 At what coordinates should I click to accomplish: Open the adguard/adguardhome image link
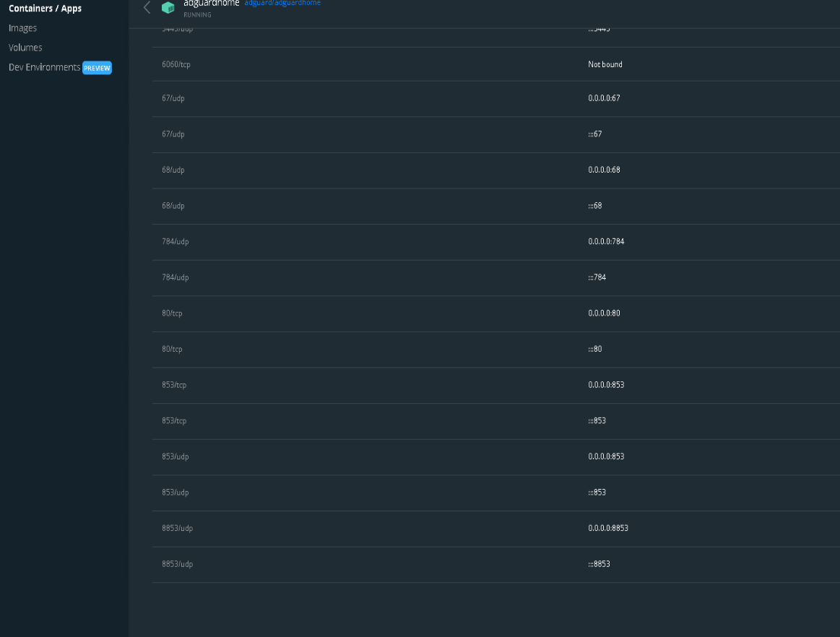point(282,3)
